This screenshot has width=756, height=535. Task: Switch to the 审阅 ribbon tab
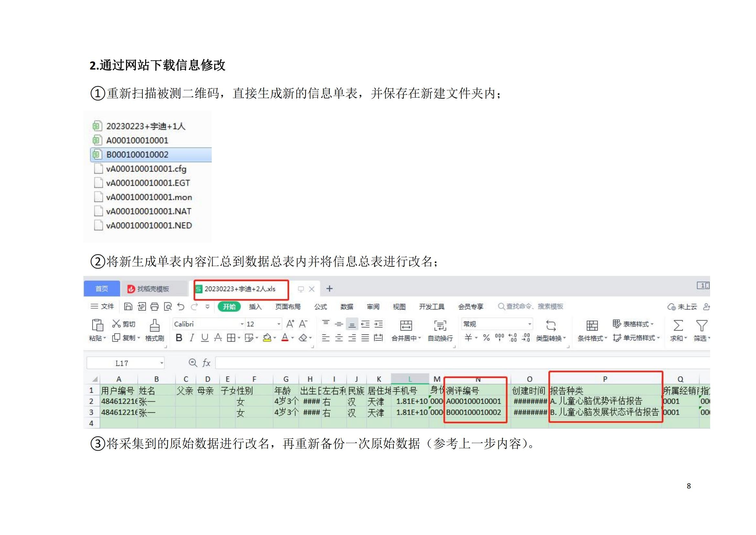point(373,307)
